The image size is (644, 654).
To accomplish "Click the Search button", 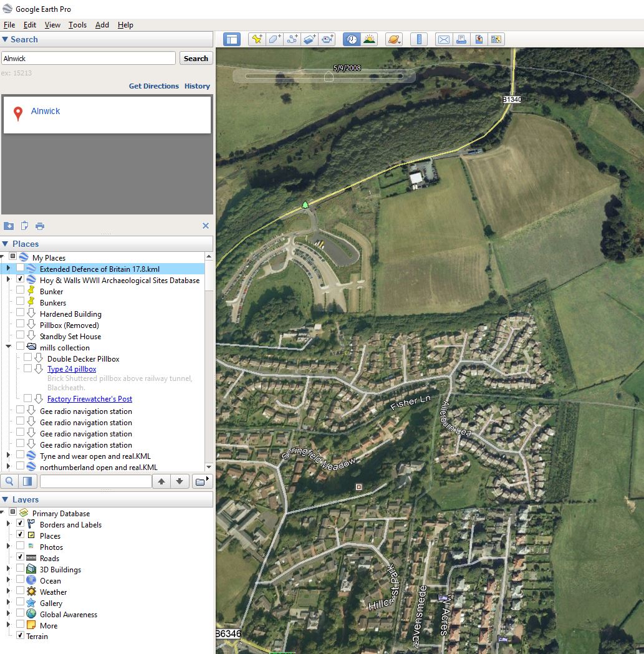I will click(196, 58).
